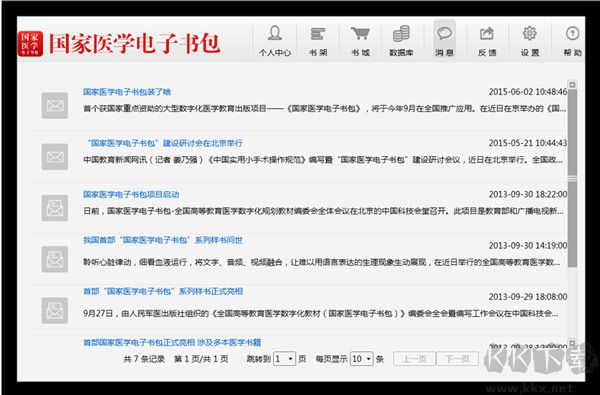Click timestamp 2013-09-30 18:22:00

[528, 194]
